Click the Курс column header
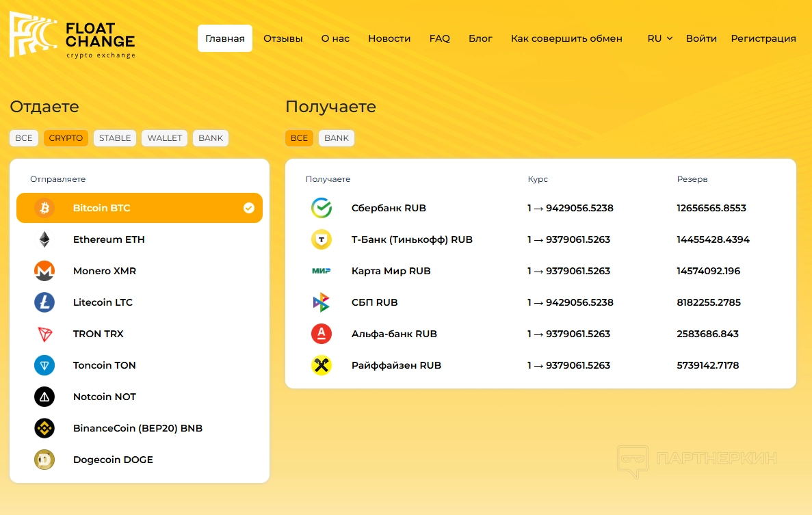The image size is (812, 515). [538, 179]
